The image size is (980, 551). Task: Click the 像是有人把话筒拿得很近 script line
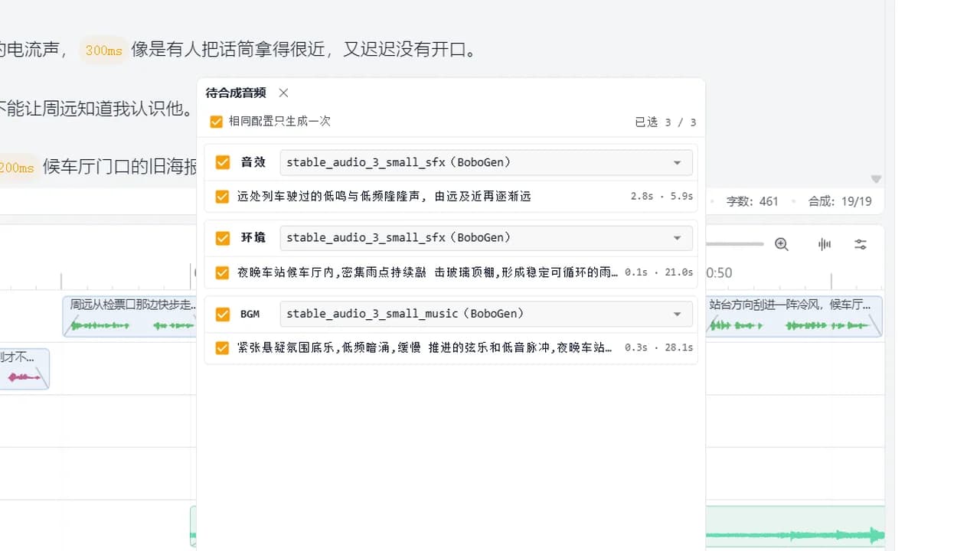point(304,51)
